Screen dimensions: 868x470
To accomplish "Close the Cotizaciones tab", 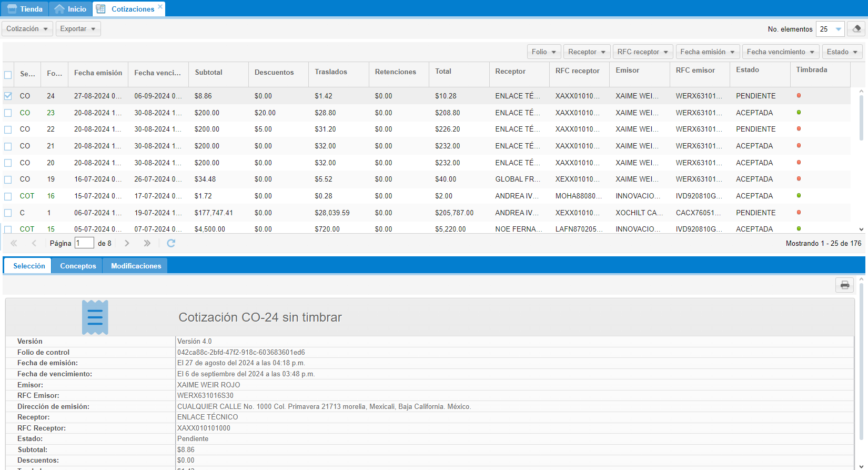I will pyautogui.click(x=160, y=7).
